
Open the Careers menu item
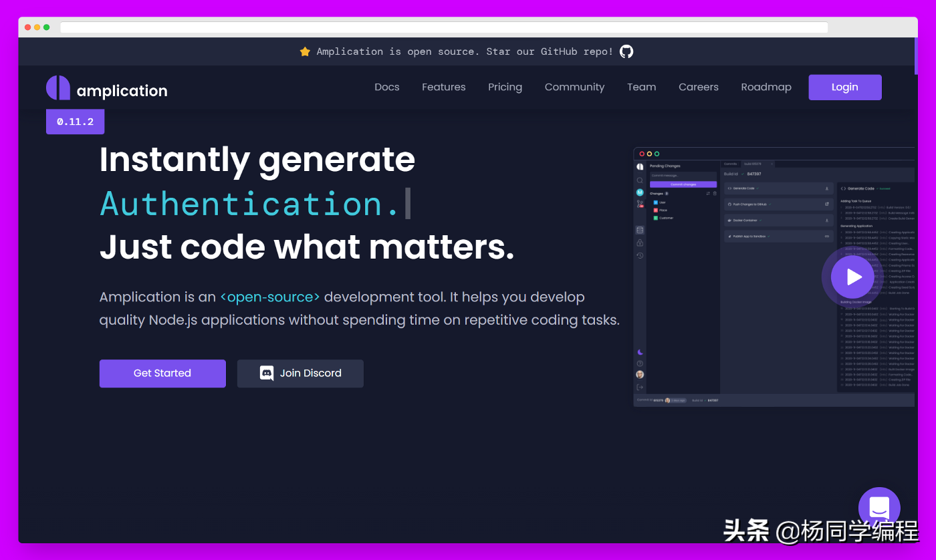point(699,88)
